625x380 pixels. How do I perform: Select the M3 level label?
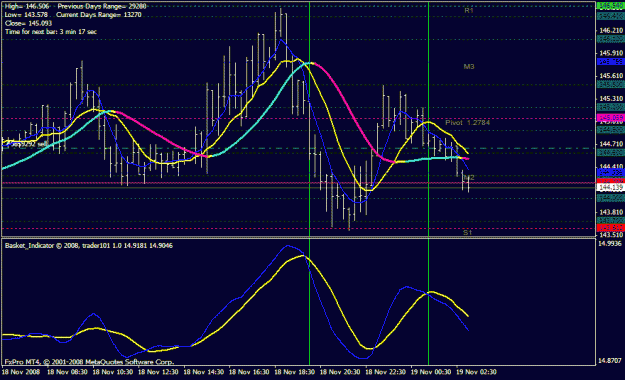(x=469, y=67)
